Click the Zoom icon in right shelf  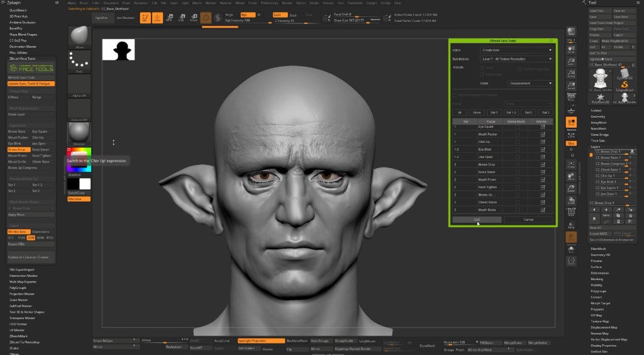[x=571, y=62]
